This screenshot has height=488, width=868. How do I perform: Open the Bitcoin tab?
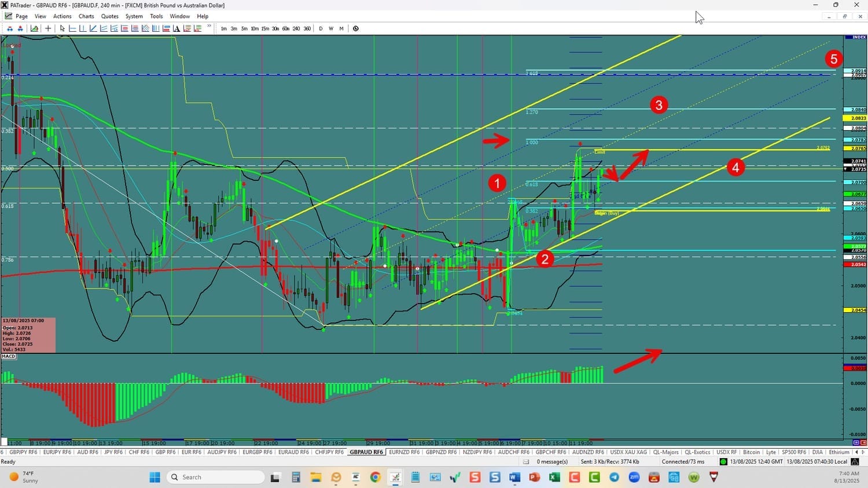[751, 452]
